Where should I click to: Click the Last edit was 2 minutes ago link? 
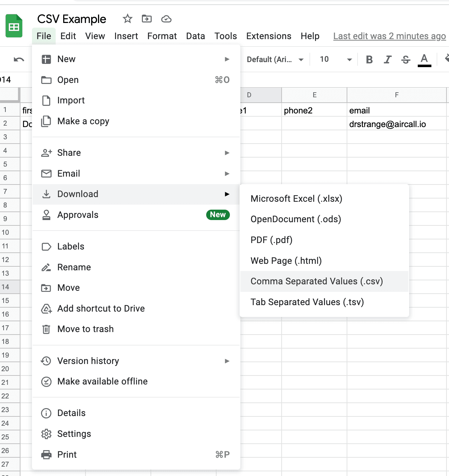[389, 36]
